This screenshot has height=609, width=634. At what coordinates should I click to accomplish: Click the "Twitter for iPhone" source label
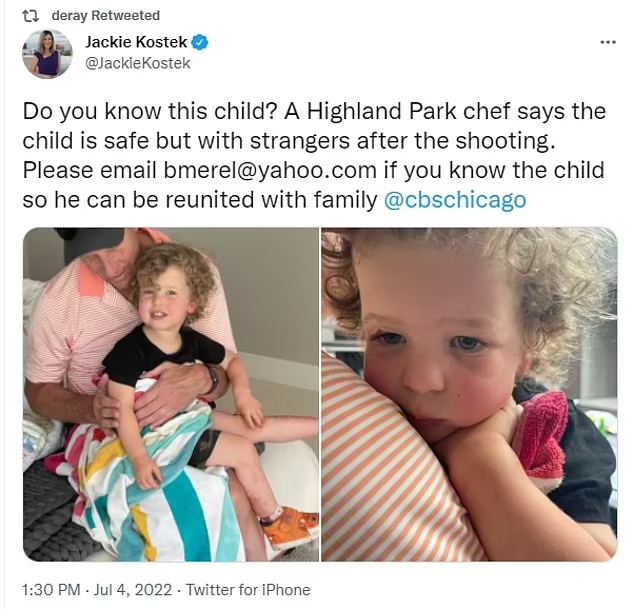(248, 590)
